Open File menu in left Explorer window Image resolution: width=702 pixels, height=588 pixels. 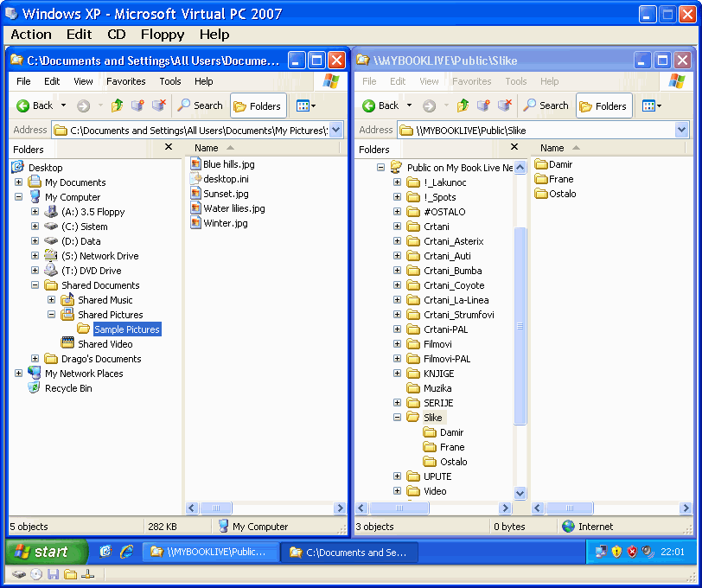23,81
